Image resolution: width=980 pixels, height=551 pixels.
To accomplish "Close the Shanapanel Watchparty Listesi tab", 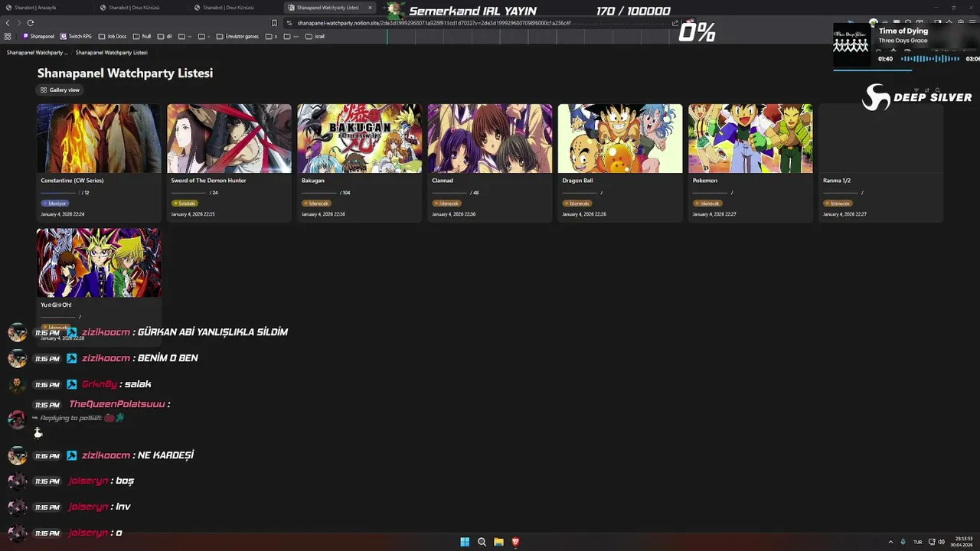I will pyautogui.click(x=371, y=8).
